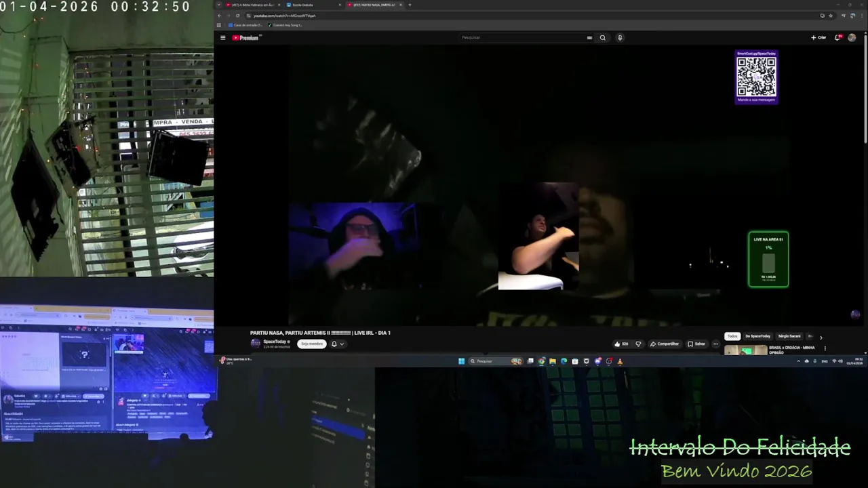The image size is (868, 488).
Task: Click the LIVE NA AREA 51 goal widget
Action: coord(768,260)
